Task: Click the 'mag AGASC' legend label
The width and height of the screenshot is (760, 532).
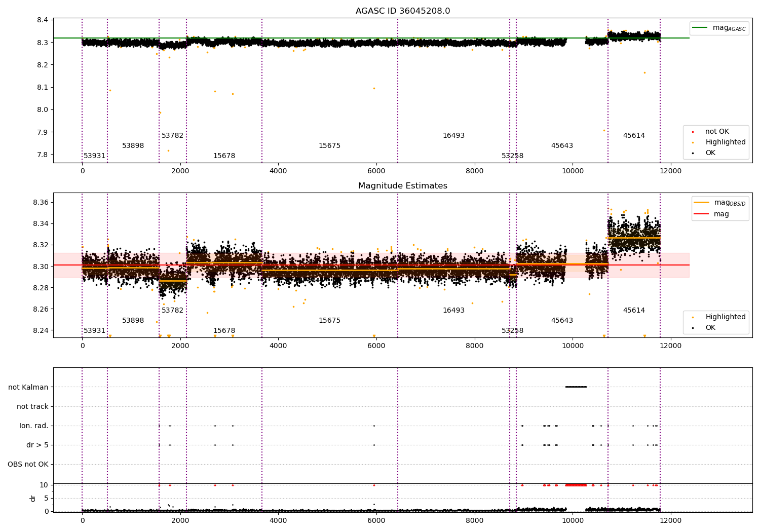Action: [729, 28]
